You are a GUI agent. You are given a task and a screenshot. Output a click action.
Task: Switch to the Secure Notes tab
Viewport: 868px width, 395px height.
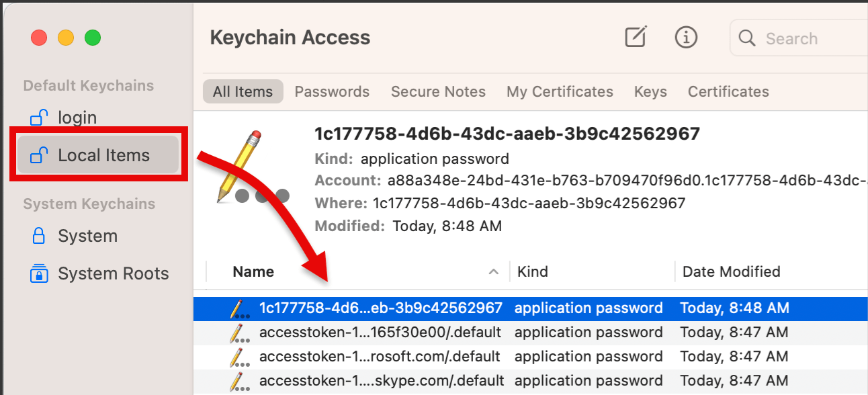coord(438,91)
